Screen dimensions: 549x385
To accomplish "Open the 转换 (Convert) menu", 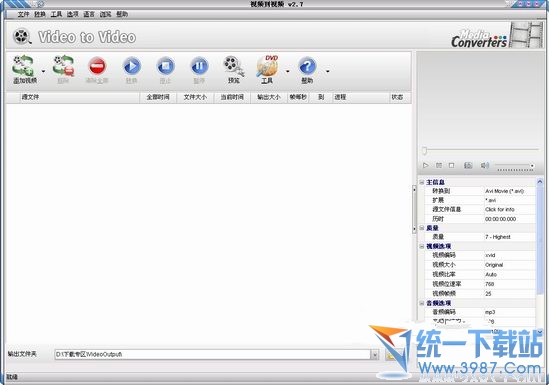I will tap(40, 14).
